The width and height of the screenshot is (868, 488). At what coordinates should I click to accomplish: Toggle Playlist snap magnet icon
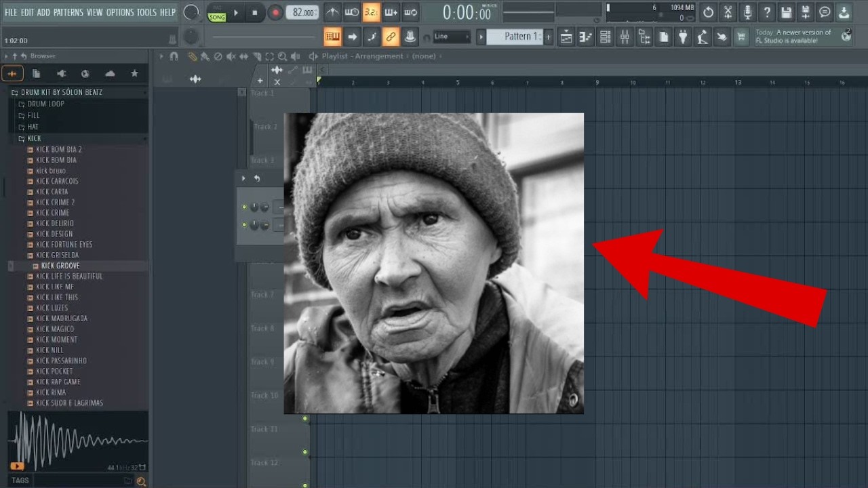pyautogui.click(x=174, y=56)
